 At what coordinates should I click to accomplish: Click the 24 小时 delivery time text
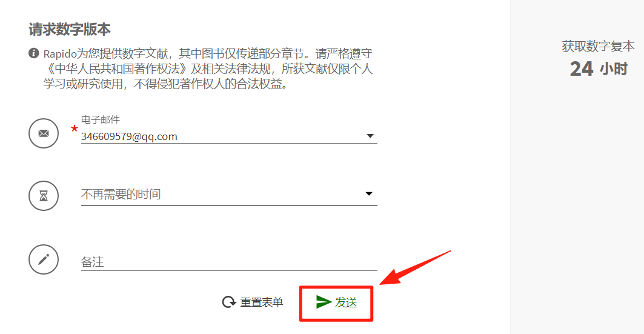pyautogui.click(x=599, y=68)
